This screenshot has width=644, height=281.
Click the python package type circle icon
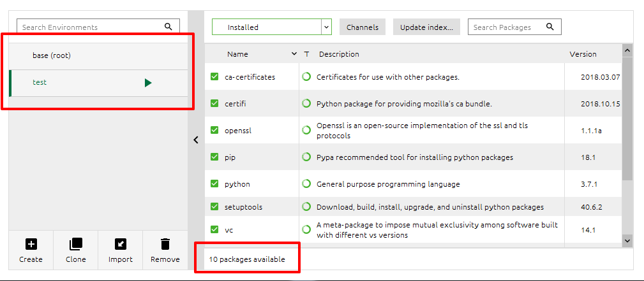306,184
